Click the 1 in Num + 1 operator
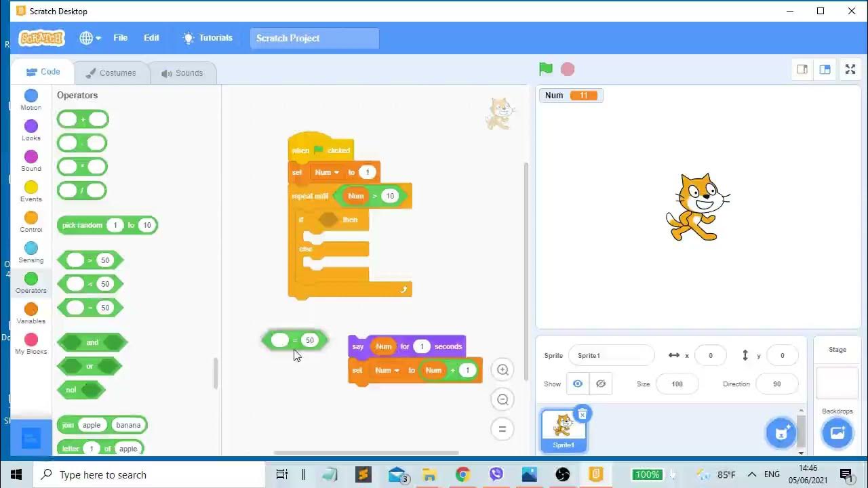 467,370
